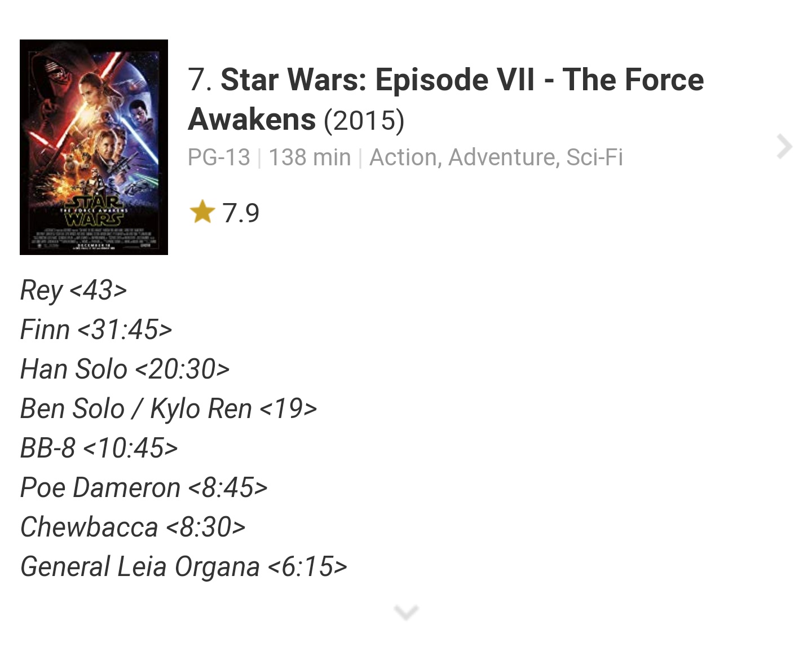Click the BB-8 <10:45> entry
The width and height of the screenshot is (812, 655).
tap(99, 449)
